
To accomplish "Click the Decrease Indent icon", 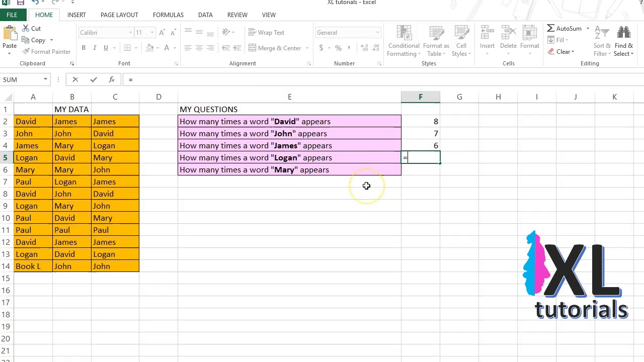I will click(x=226, y=48).
